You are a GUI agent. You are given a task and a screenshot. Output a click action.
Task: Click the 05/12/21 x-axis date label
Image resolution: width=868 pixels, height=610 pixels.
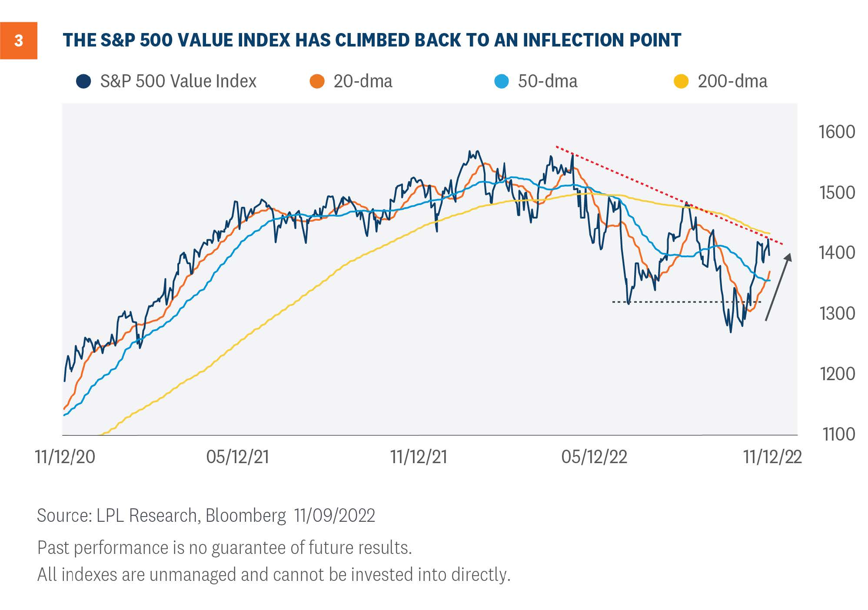click(238, 457)
